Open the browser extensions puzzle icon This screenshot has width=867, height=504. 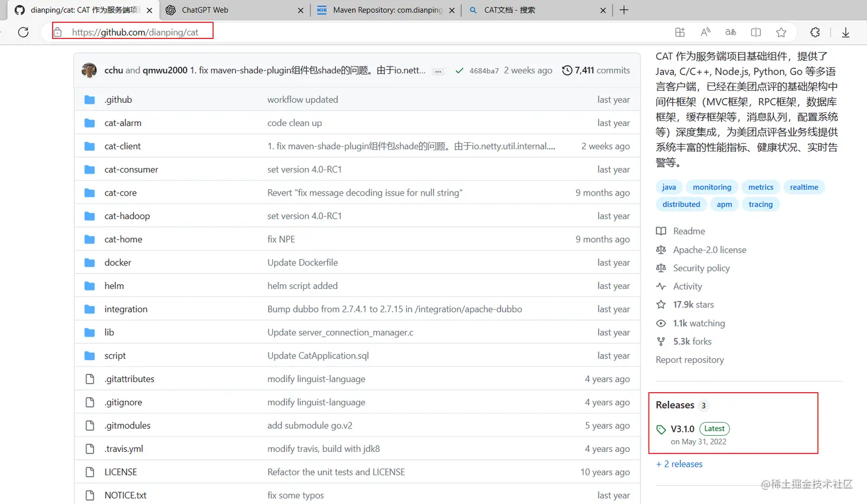pos(815,32)
